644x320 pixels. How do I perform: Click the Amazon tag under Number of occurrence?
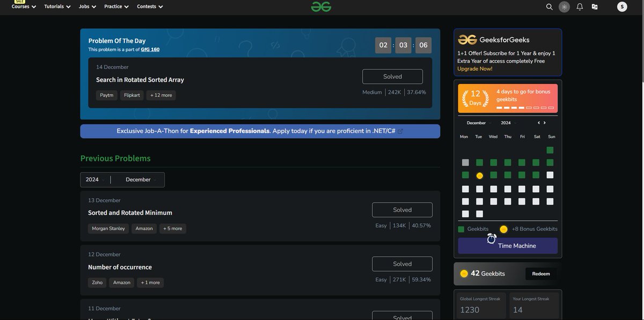122,283
